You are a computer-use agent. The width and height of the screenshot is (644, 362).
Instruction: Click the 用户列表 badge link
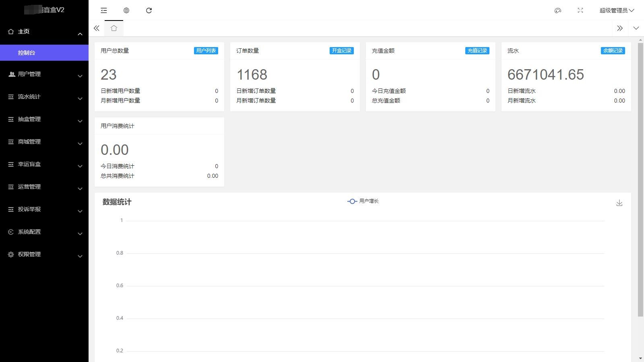pyautogui.click(x=206, y=51)
